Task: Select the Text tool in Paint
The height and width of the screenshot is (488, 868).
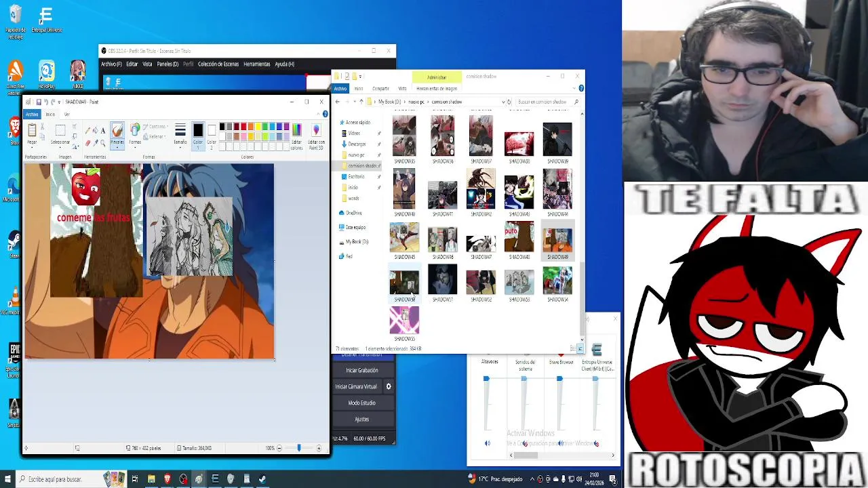Action: click(x=103, y=131)
